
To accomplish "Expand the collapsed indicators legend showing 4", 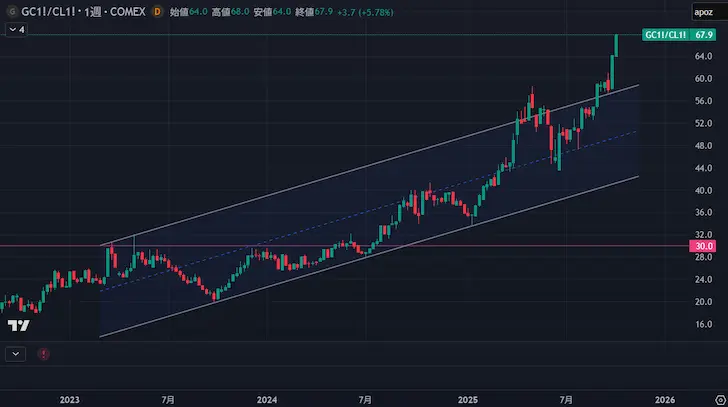I will (x=16, y=30).
